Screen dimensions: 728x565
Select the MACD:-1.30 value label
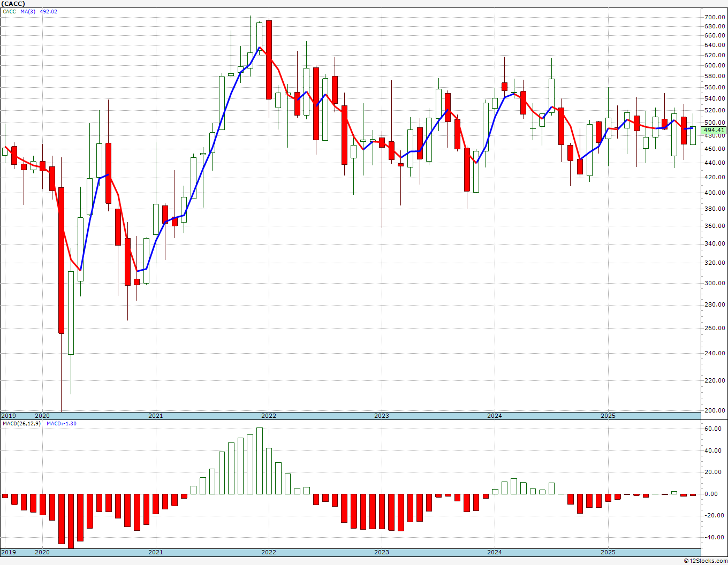click(62, 424)
